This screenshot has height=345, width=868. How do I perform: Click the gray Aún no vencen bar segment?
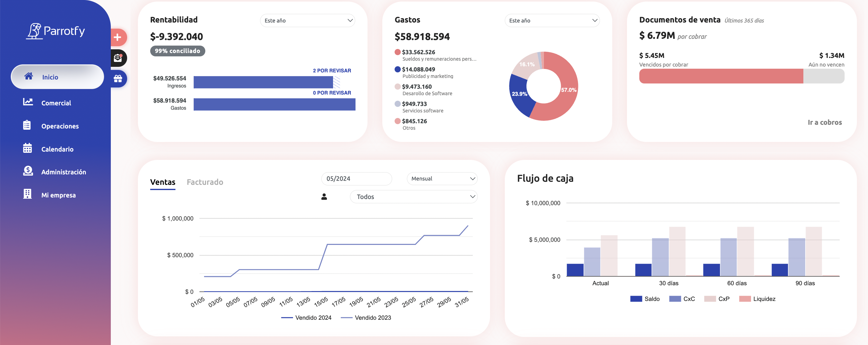click(824, 76)
